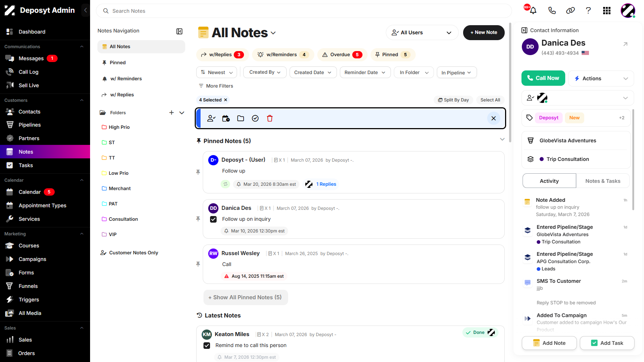Open the High Prio folder

click(119, 127)
